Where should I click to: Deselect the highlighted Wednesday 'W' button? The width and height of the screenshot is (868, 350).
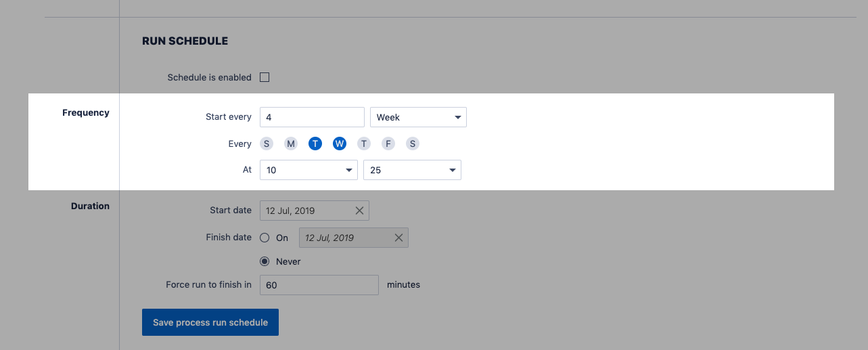click(340, 144)
